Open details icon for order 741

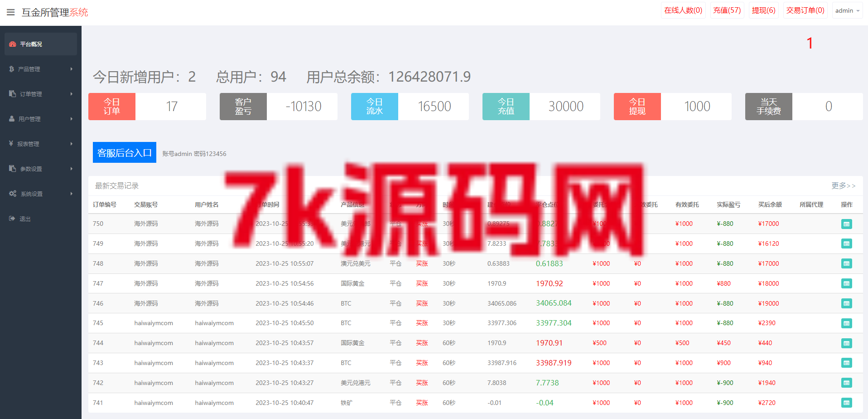[847, 403]
